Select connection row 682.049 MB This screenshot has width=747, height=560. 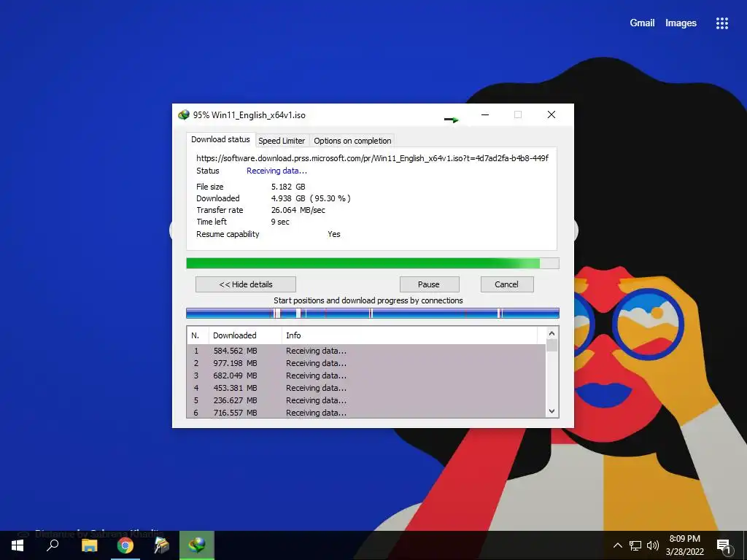(366, 376)
